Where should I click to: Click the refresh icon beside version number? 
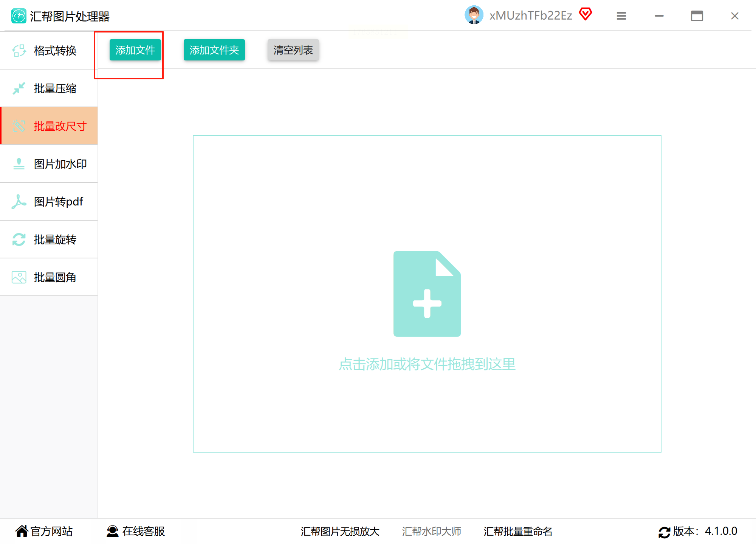click(664, 532)
